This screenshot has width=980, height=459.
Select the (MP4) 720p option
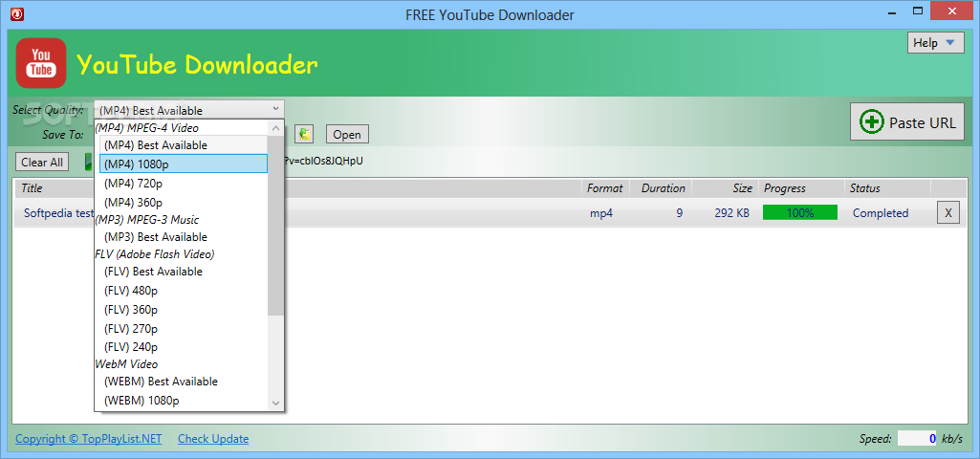click(184, 184)
